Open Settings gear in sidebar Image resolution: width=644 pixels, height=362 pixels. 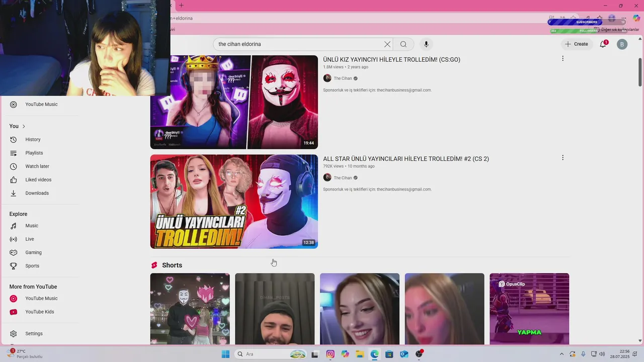tap(14, 334)
